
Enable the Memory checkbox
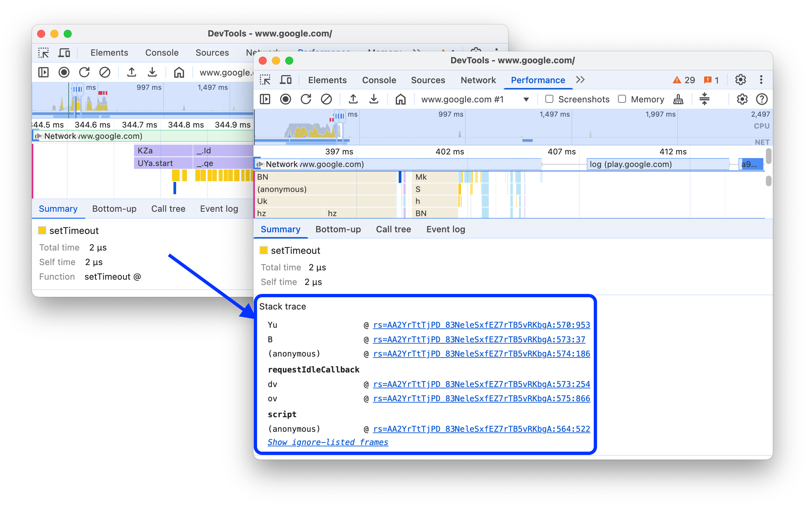tap(622, 99)
